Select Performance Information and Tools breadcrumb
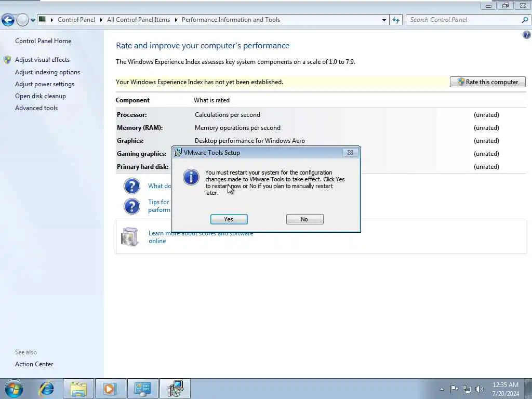The height and width of the screenshot is (399, 532). pyautogui.click(x=231, y=20)
